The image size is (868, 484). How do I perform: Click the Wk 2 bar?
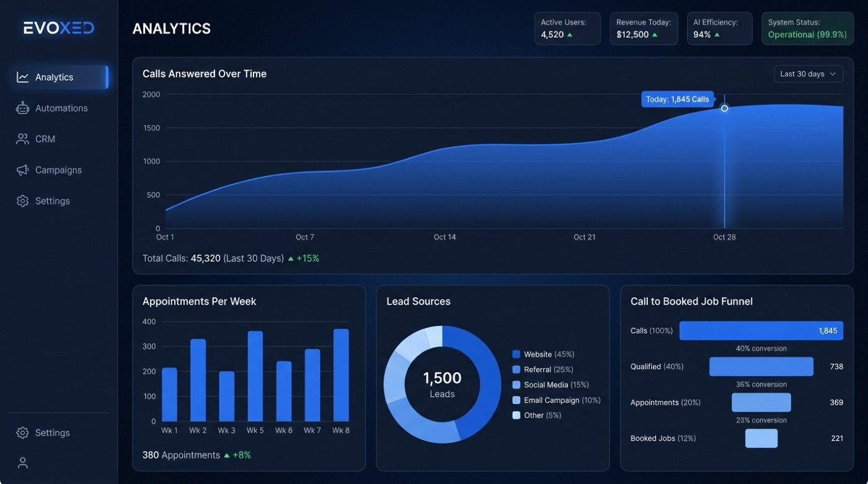pos(198,380)
